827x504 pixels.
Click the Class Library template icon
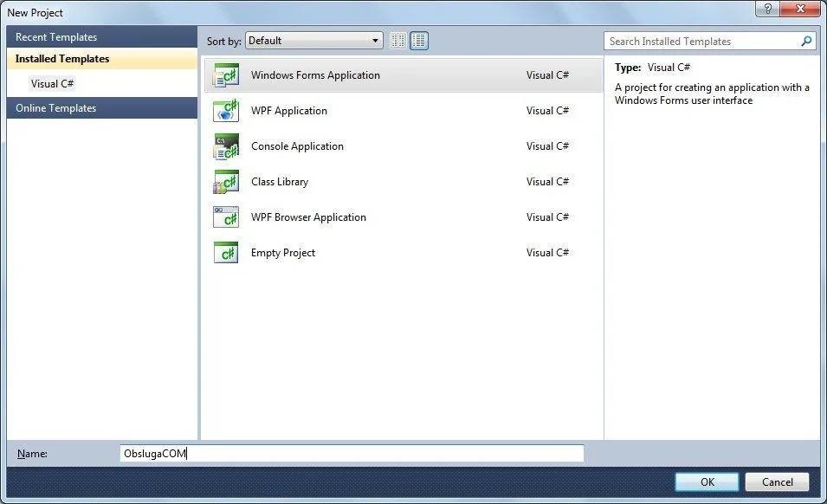coord(226,182)
